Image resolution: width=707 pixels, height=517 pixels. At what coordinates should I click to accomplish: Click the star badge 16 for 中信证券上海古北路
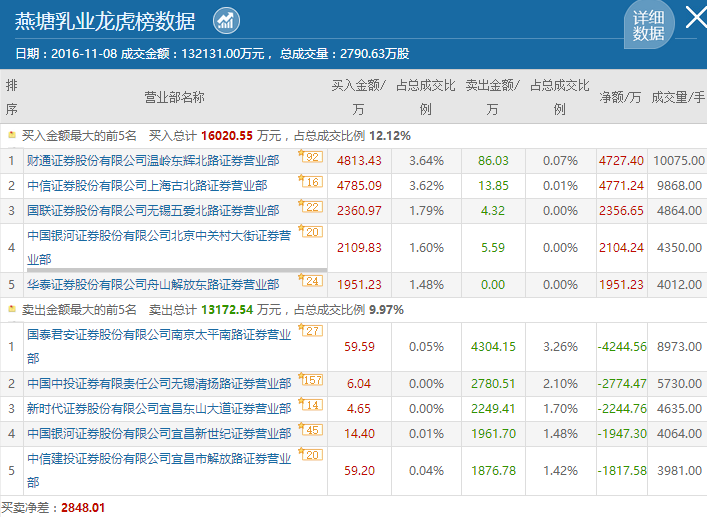click(311, 181)
